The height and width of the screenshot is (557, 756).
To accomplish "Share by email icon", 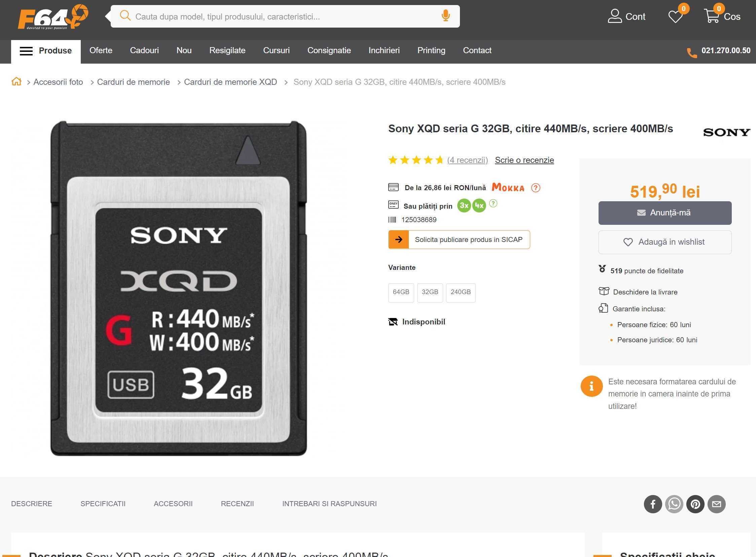I will [717, 504].
